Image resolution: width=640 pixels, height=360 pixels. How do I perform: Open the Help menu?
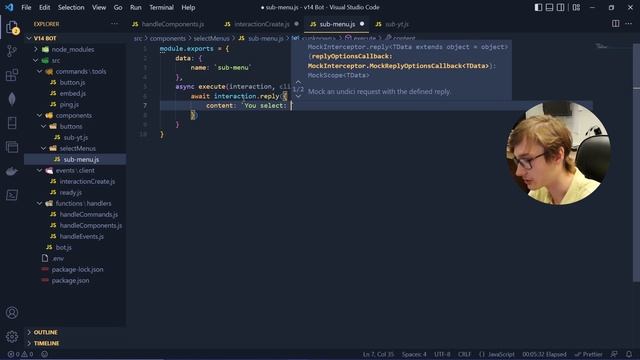[x=188, y=7]
